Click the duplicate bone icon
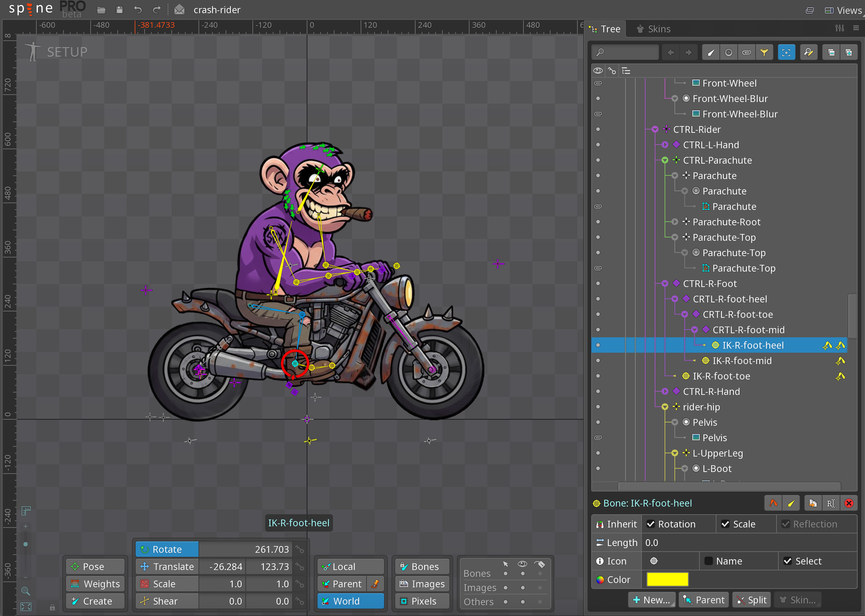The width and height of the screenshot is (865, 616). (x=813, y=503)
